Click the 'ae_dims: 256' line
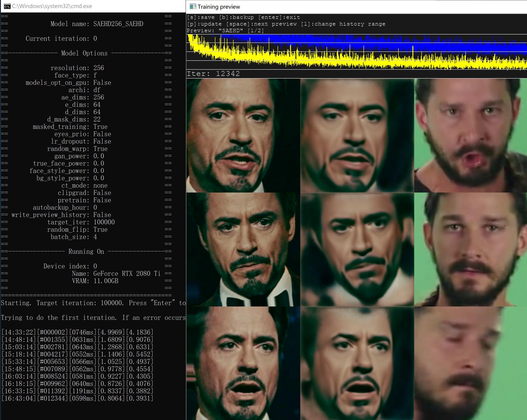Image resolution: width=527 pixels, height=420 pixels. [83, 97]
